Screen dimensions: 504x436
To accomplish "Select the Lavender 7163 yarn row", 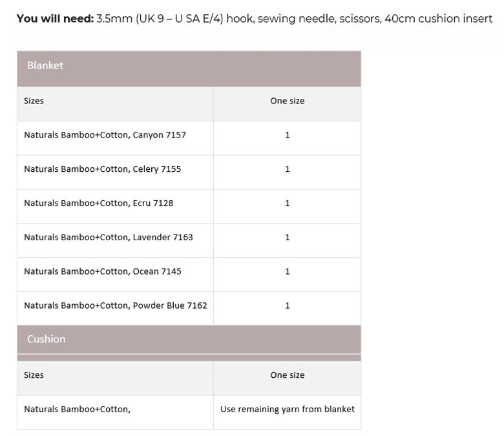I will pyautogui.click(x=108, y=238).
